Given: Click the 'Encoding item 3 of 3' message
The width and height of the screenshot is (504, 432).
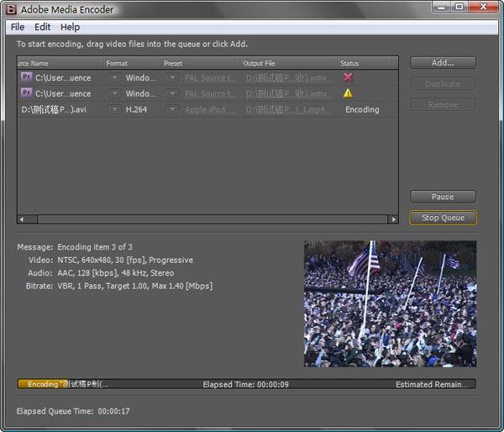Looking at the screenshot, I should pyautogui.click(x=95, y=247).
